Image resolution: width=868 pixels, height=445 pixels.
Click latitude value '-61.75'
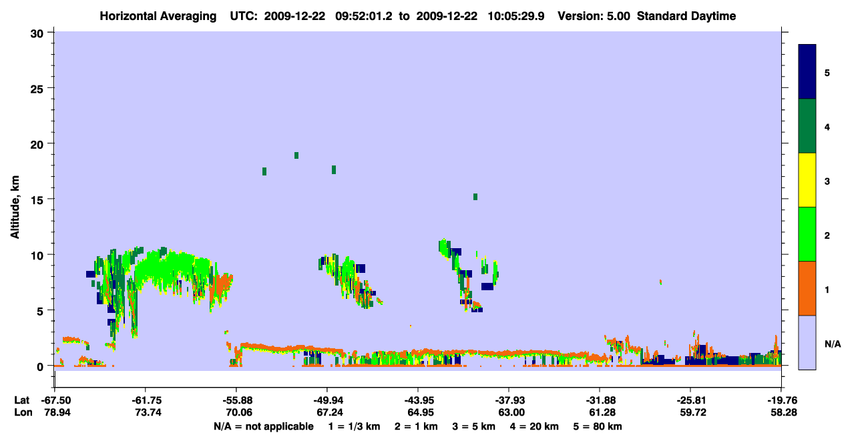(x=147, y=400)
